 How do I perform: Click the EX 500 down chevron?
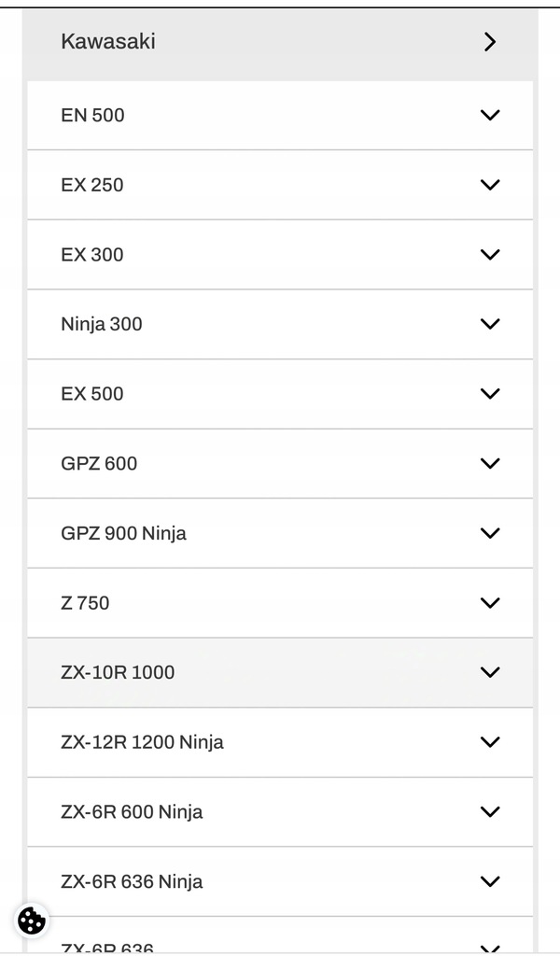point(490,393)
